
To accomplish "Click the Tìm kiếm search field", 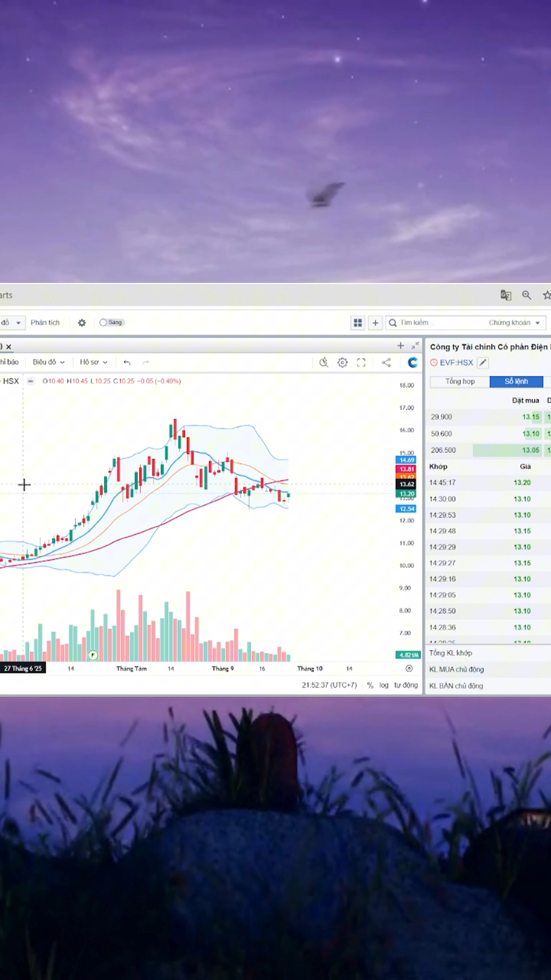I will tap(436, 323).
